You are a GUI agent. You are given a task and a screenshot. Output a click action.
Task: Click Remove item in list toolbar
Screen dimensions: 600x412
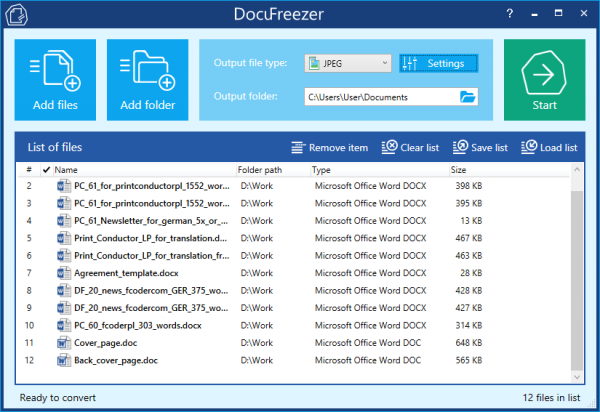tap(329, 148)
